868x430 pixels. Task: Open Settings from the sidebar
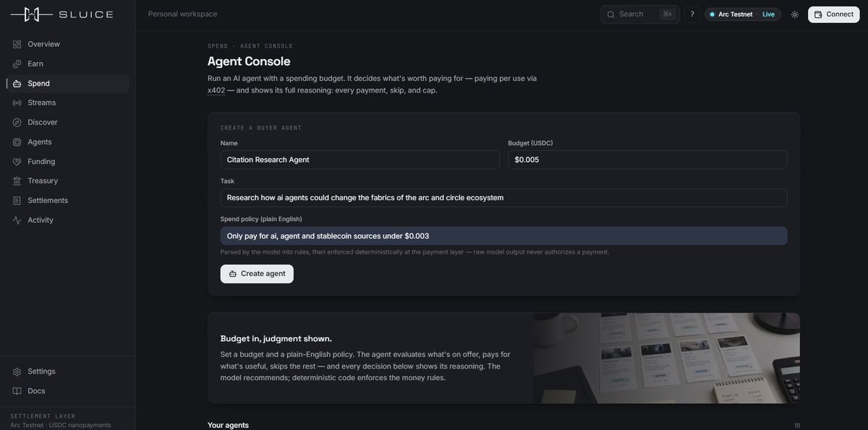[x=68, y=371]
